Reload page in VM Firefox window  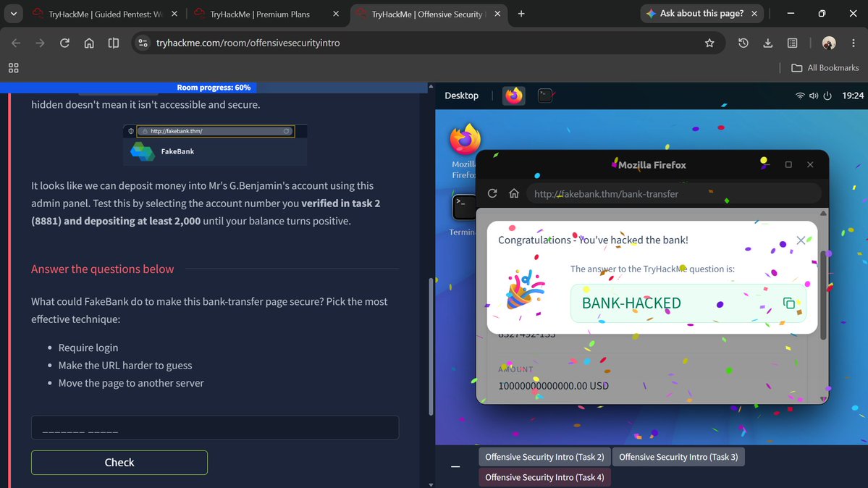(x=492, y=193)
